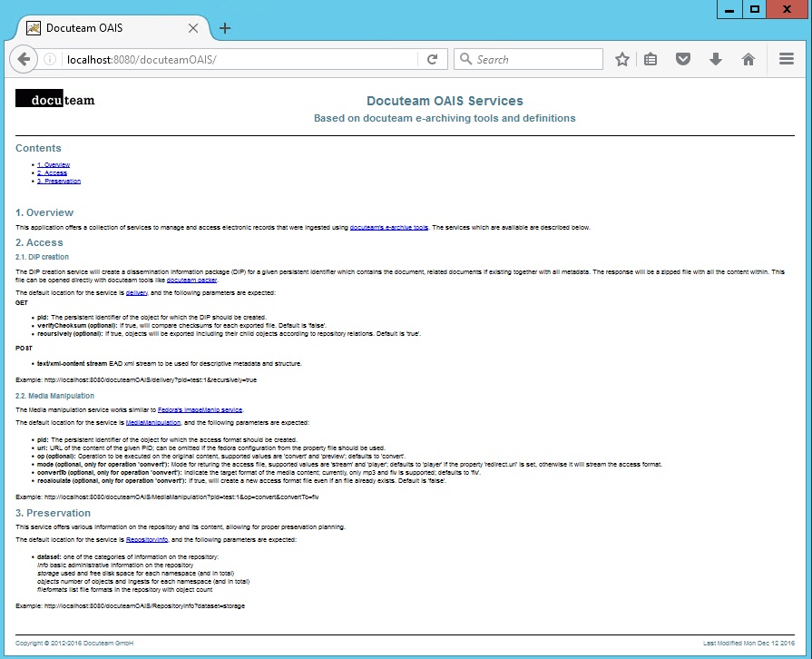812x659 pixels.
Task: Show site information icon in address bar
Action: (50, 60)
